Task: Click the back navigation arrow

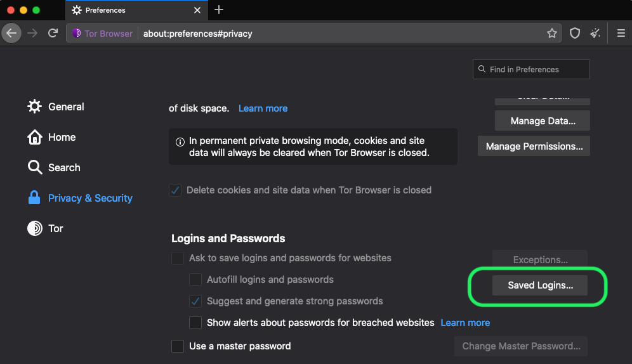Action: [x=11, y=33]
